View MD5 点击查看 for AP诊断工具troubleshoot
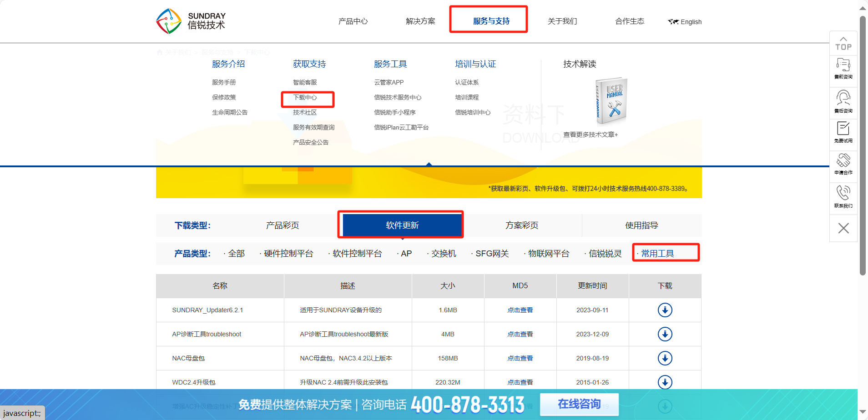This screenshot has height=420, width=868. (520, 334)
